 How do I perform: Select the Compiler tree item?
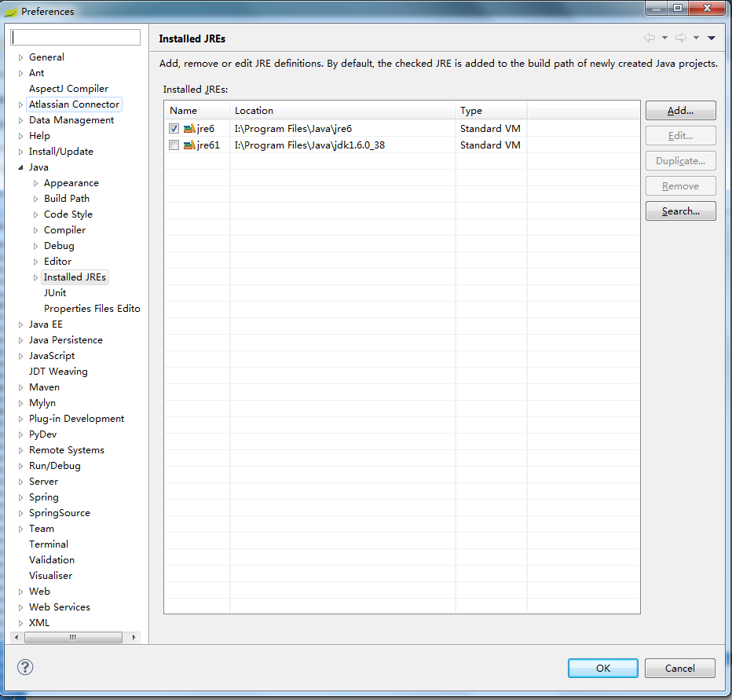click(65, 230)
